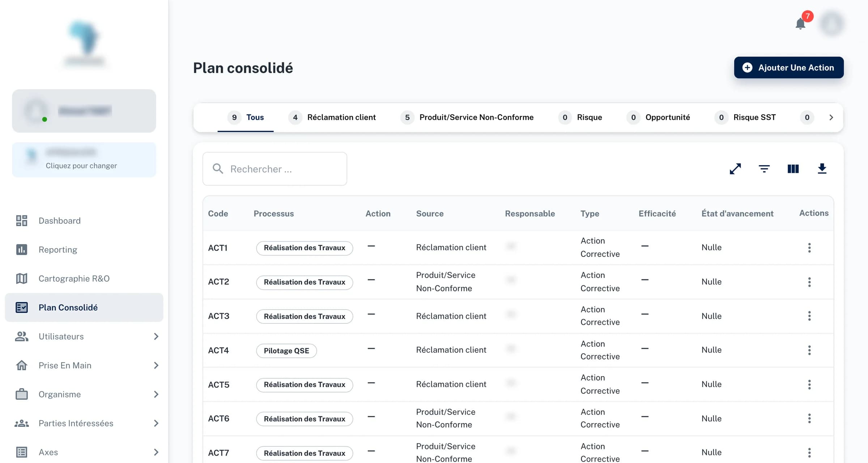Click the user profile card in sidebar
Viewport: 868px width, 463px height.
(84, 111)
